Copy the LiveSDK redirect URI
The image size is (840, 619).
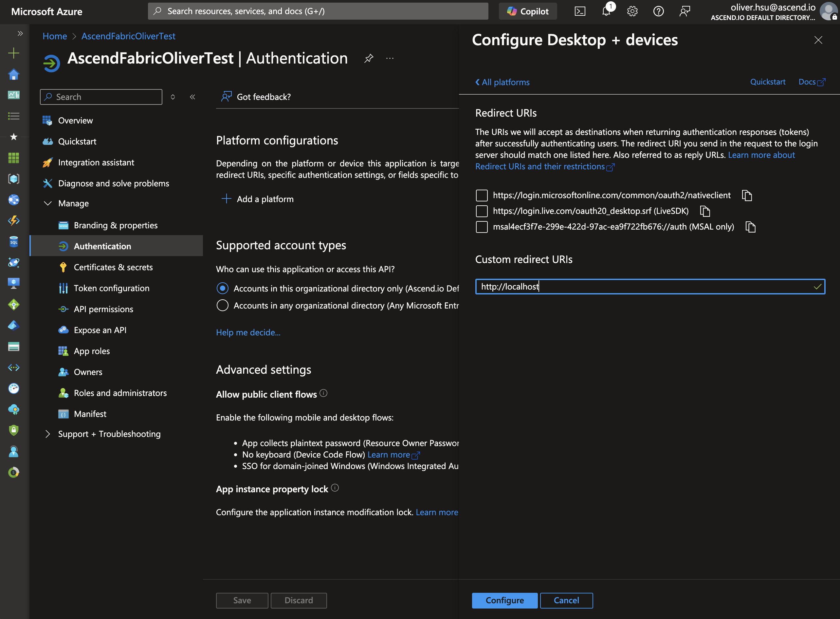click(705, 211)
